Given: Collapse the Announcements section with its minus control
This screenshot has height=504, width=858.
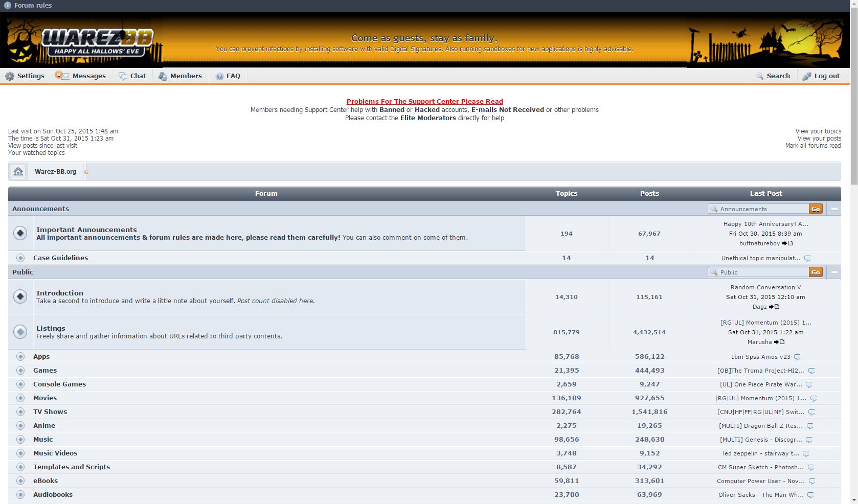Looking at the screenshot, I should click(834, 209).
